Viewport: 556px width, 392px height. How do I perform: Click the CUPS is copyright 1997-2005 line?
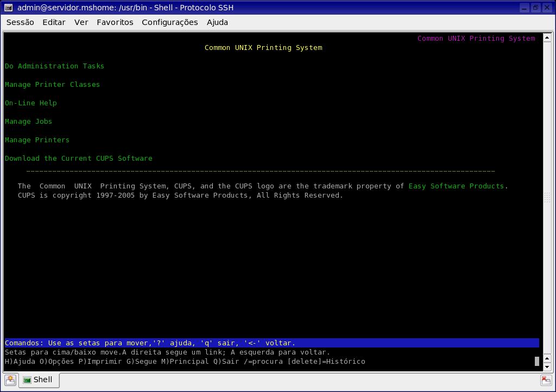click(180, 195)
